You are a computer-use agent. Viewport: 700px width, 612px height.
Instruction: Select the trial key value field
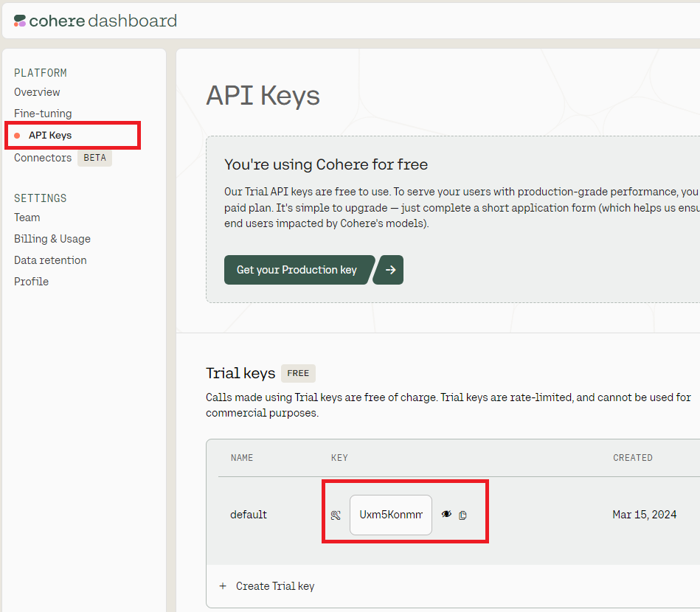click(391, 515)
